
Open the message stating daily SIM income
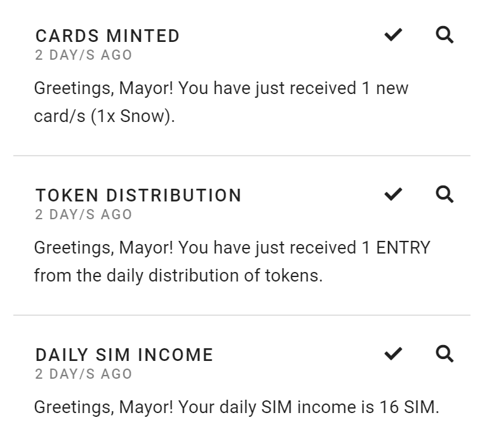coord(237,407)
